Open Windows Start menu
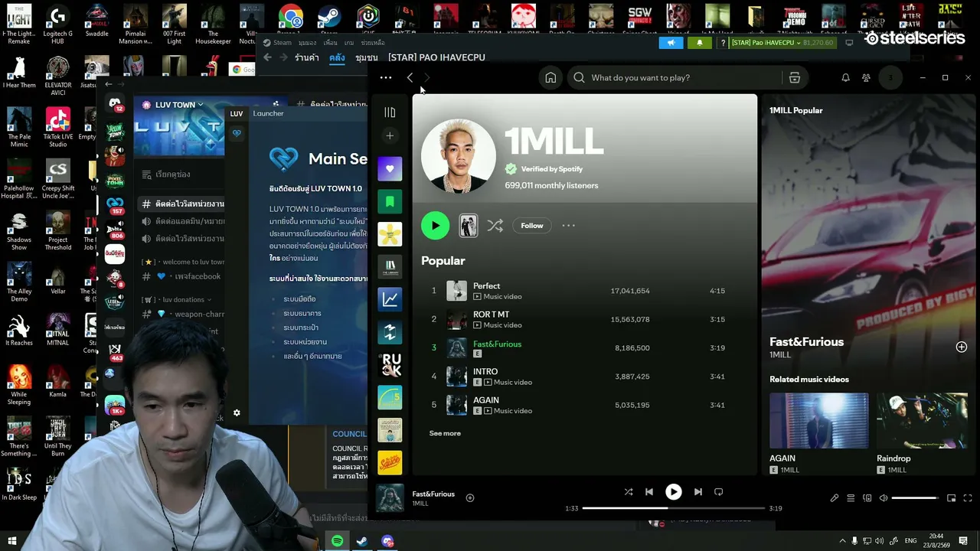This screenshot has width=980, height=551. [x=11, y=541]
